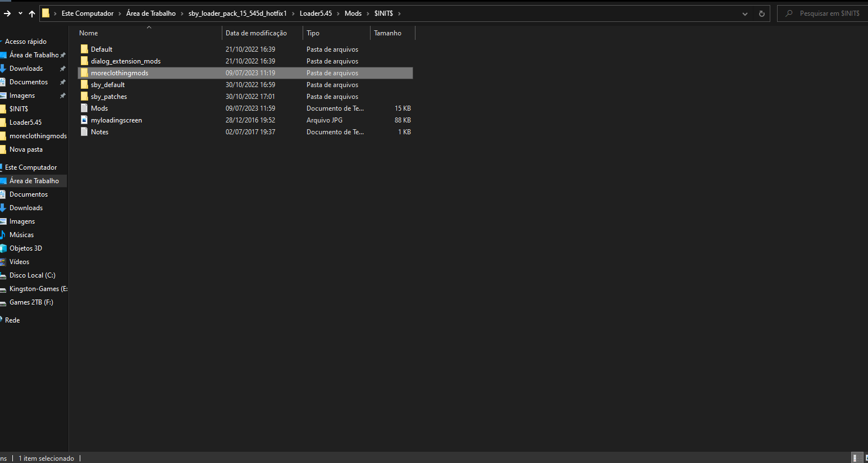Sort files by Nome column header
868x463 pixels.
click(89, 33)
